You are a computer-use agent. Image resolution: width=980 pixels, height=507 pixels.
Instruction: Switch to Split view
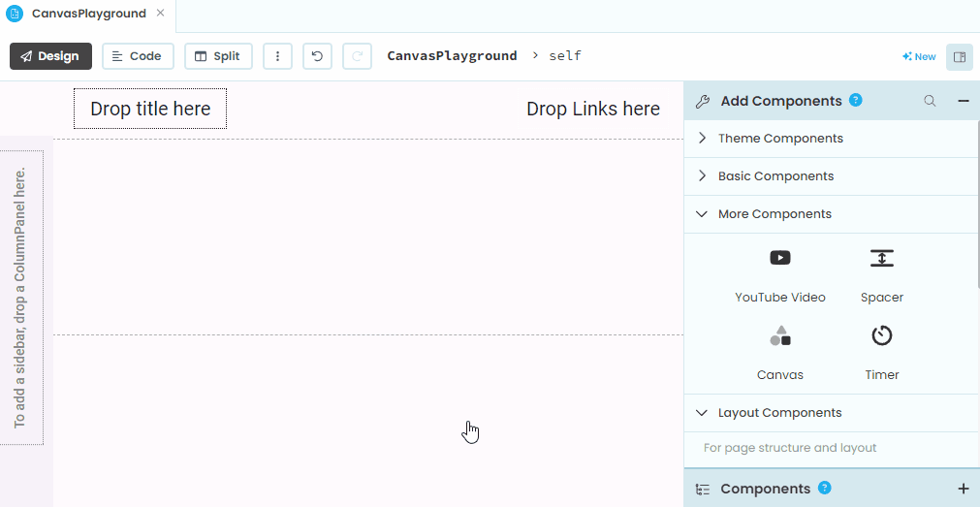218,56
